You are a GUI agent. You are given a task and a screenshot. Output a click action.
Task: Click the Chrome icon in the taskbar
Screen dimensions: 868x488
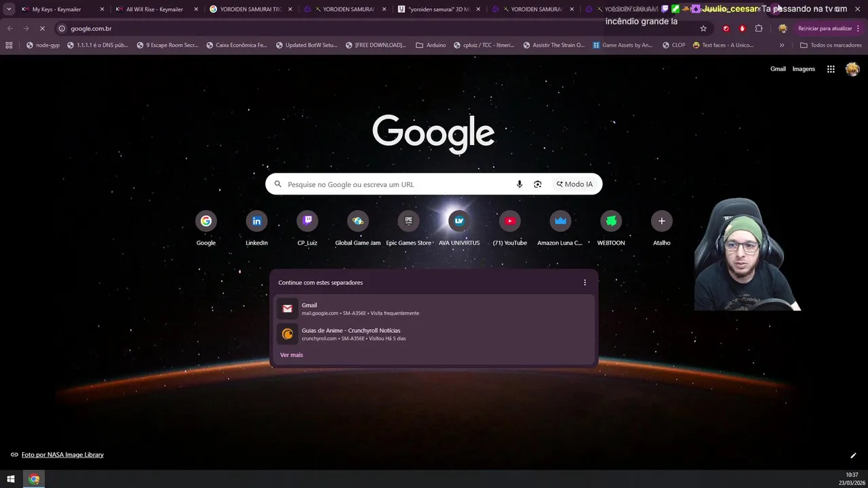[x=34, y=479]
